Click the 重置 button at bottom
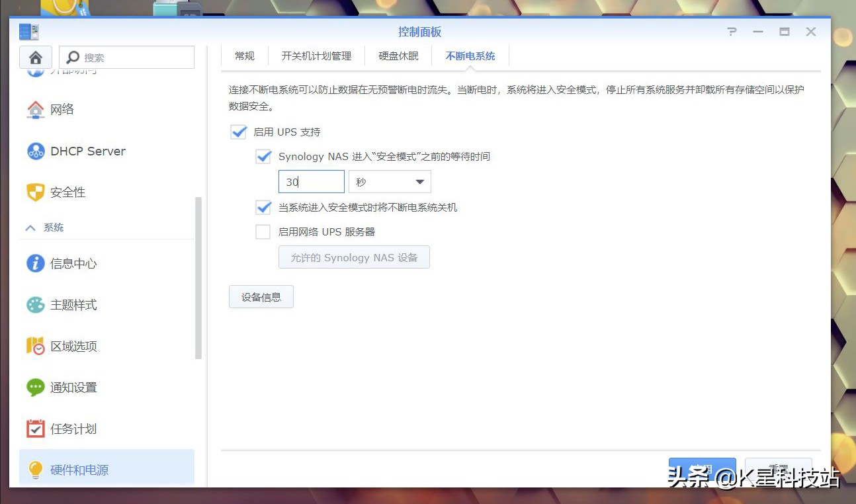 pyautogui.click(x=779, y=468)
